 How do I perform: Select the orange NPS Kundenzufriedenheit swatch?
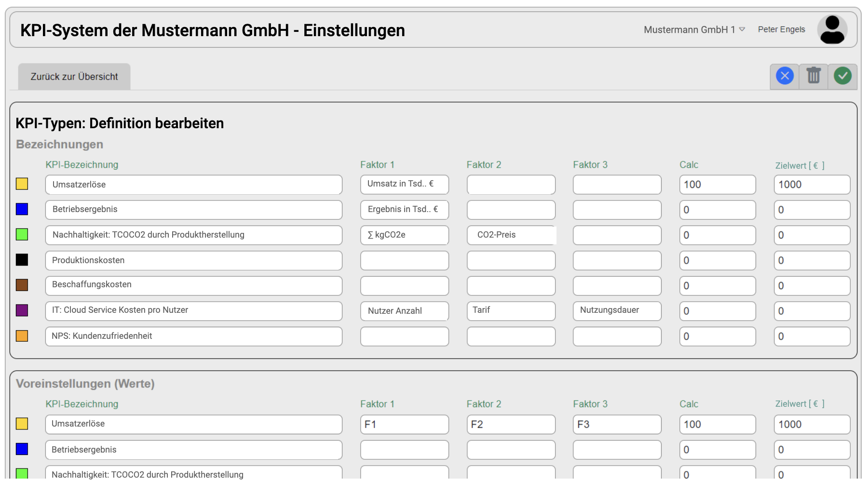22,336
